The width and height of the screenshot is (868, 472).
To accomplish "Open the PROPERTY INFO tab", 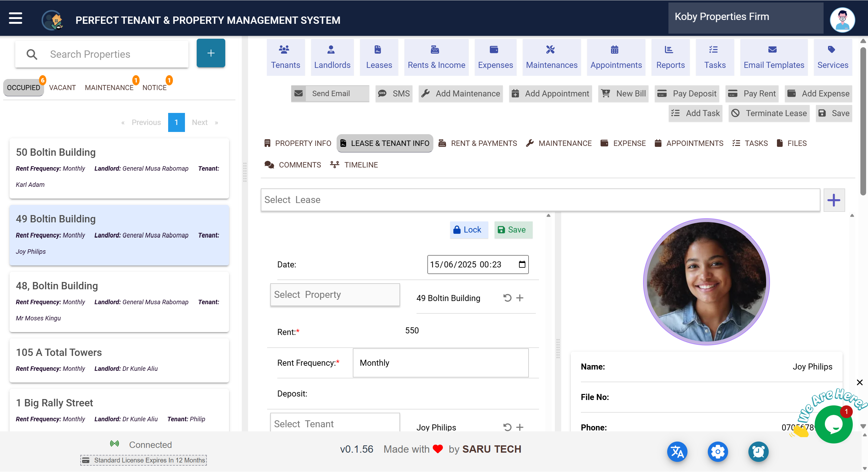I will click(298, 143).
